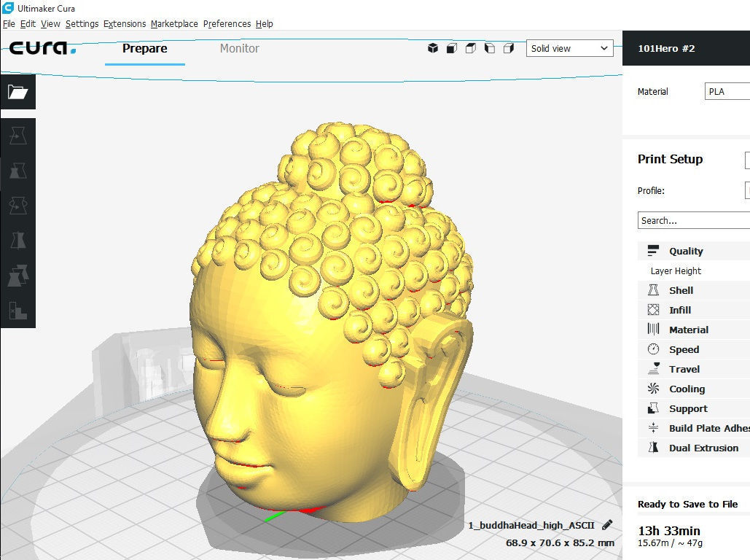Click the Cooling fan icon
Viewport: 750px width, 560px height.
click(x=653, y=388)
